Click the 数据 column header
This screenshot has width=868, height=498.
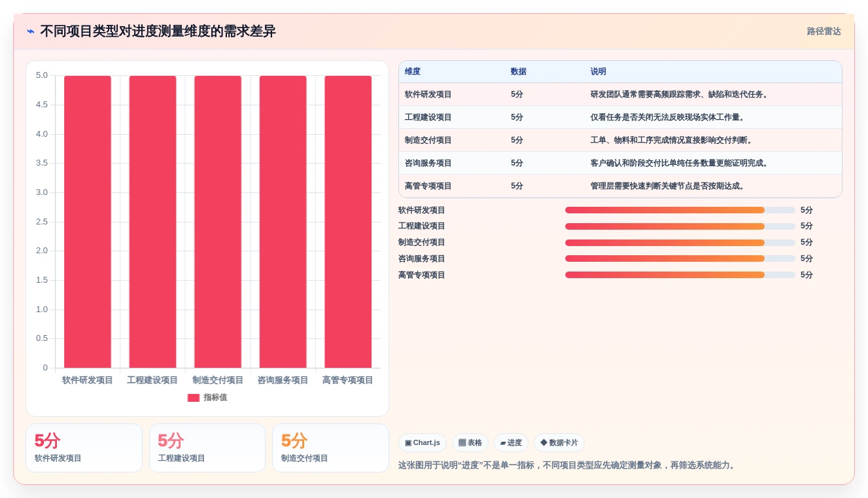pos(519,71)
